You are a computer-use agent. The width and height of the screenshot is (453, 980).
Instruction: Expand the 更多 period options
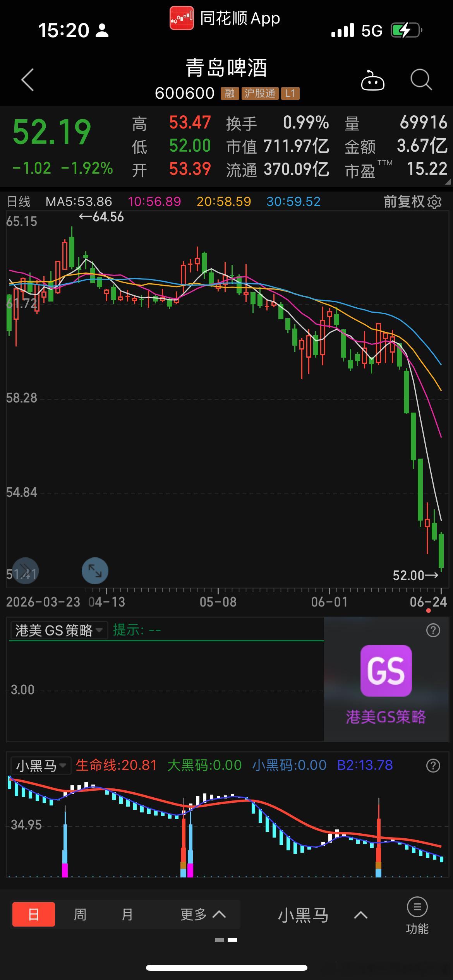click(x=203, y=915)
